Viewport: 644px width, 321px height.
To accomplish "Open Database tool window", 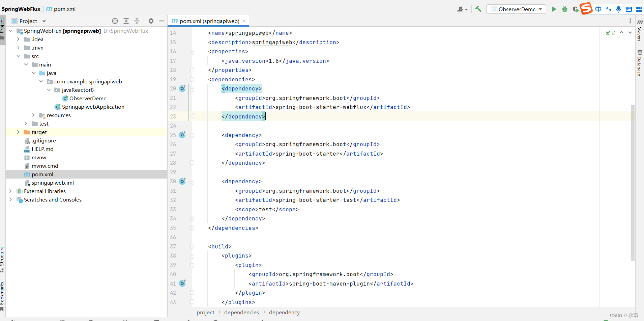I will pos(640,63).
